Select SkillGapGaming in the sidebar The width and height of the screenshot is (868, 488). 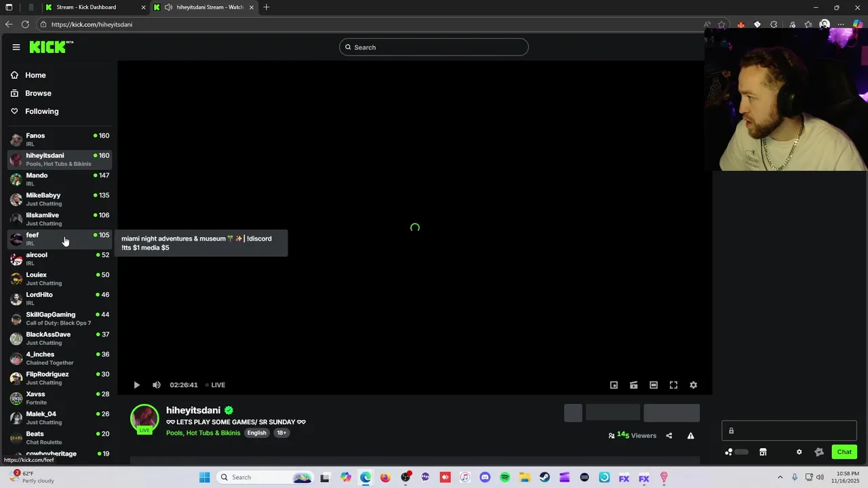point(60,319)
